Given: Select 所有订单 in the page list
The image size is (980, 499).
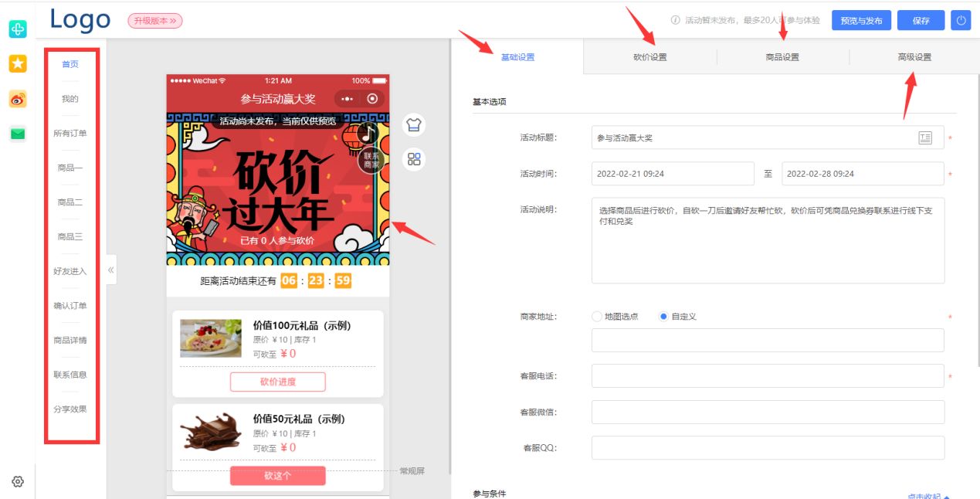Looking at the screenshot, I should [70, 134].
